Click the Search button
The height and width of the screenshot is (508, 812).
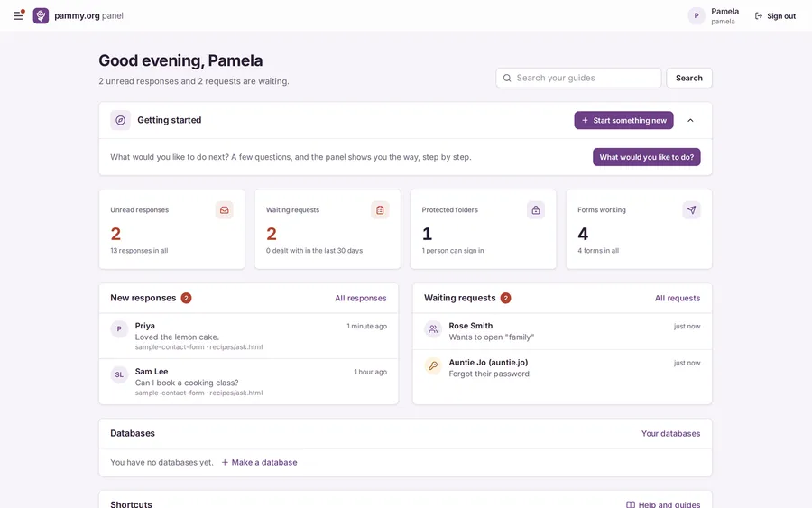(x=688, y=78)
